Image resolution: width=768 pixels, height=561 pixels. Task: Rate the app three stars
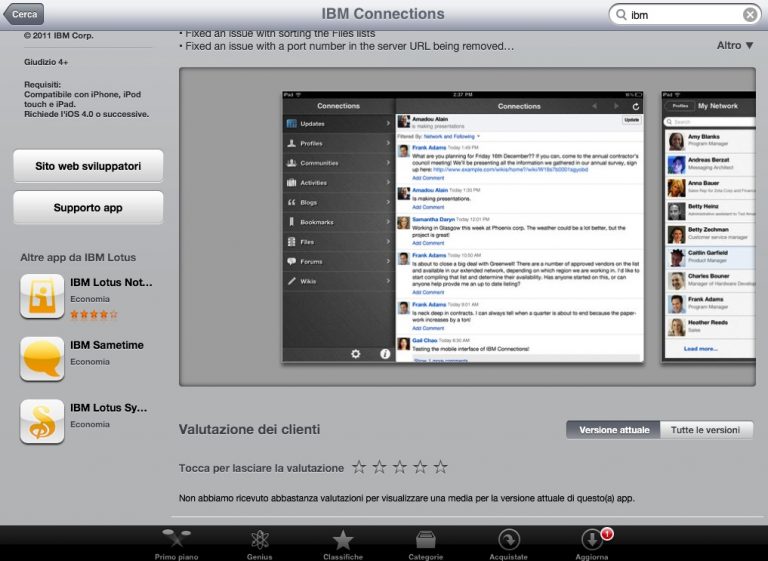click(x=400, y=467)
